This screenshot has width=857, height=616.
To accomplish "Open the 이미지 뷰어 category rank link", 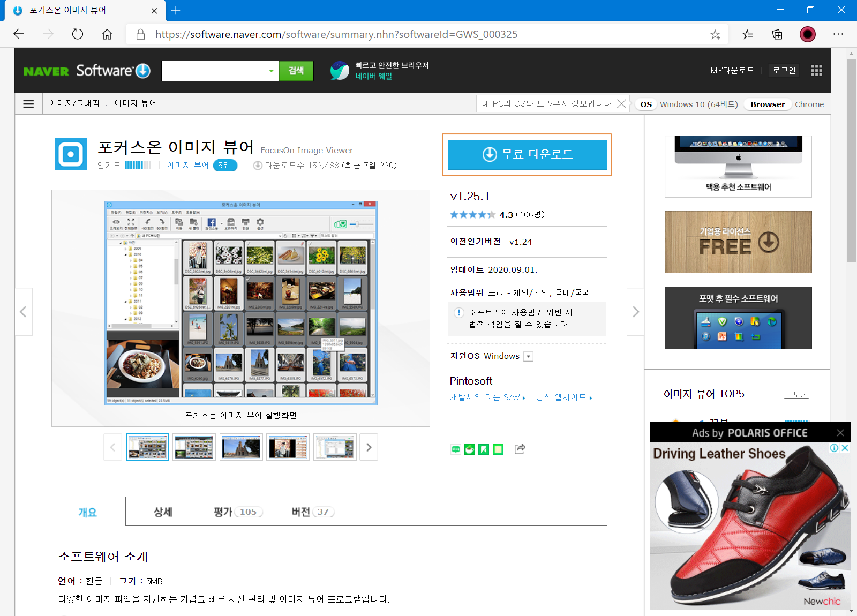I will pos(187,166).
